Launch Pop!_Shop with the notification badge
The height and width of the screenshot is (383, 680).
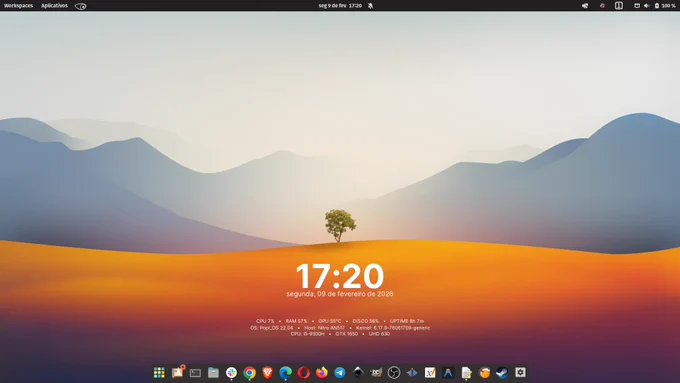(x=178, y=372)
